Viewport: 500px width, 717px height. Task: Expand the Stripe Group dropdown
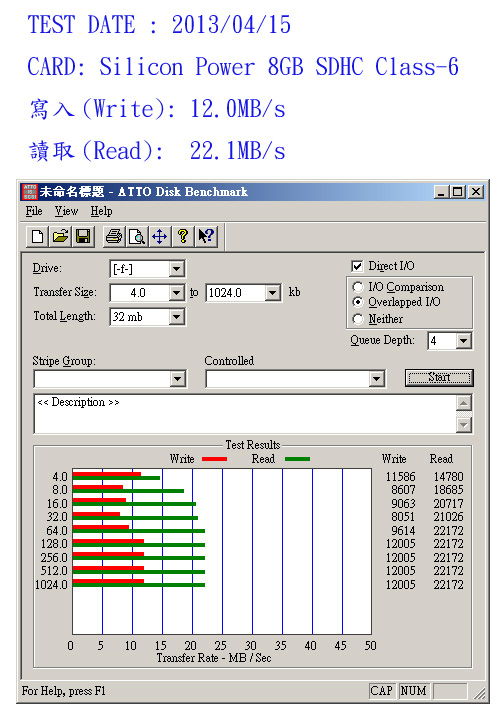pyautogui.click(x=177, y=379)
